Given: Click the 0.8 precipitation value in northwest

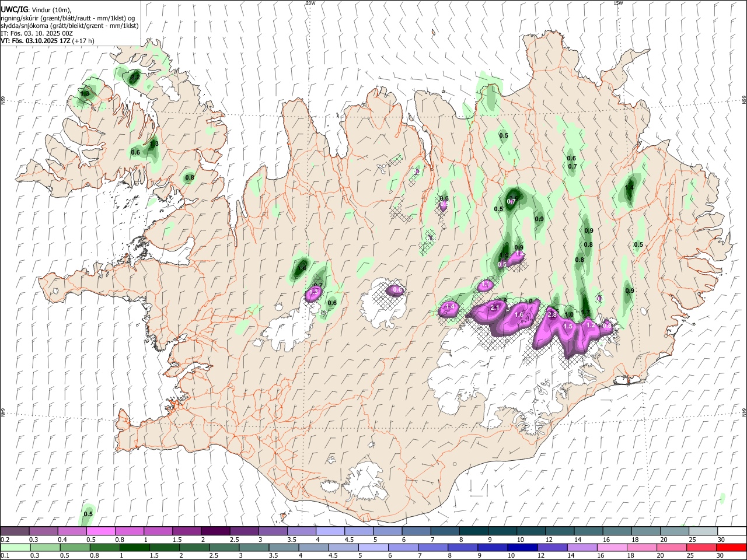Looking at the screenshot, I should (190, 177).
